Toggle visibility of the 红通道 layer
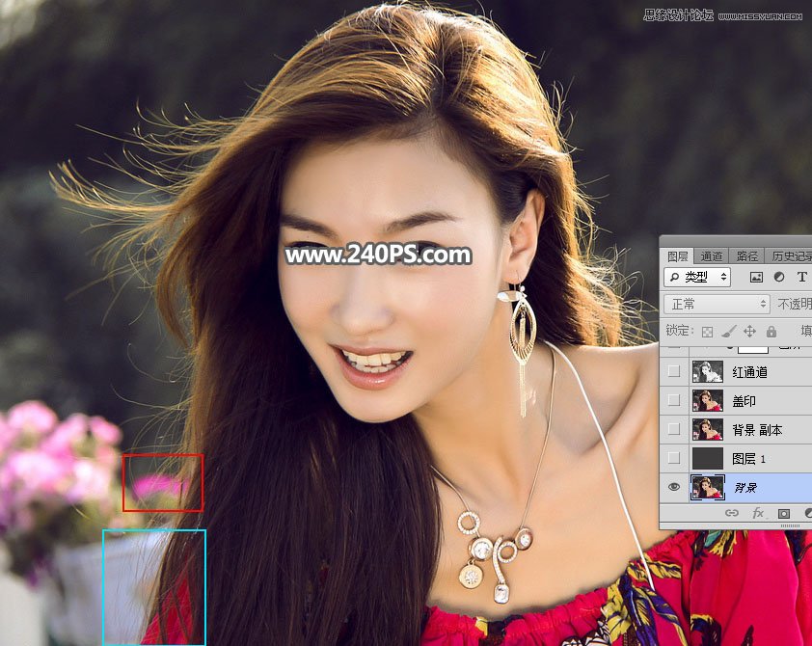This screenshot has width=812, height=646. [674, 371]
